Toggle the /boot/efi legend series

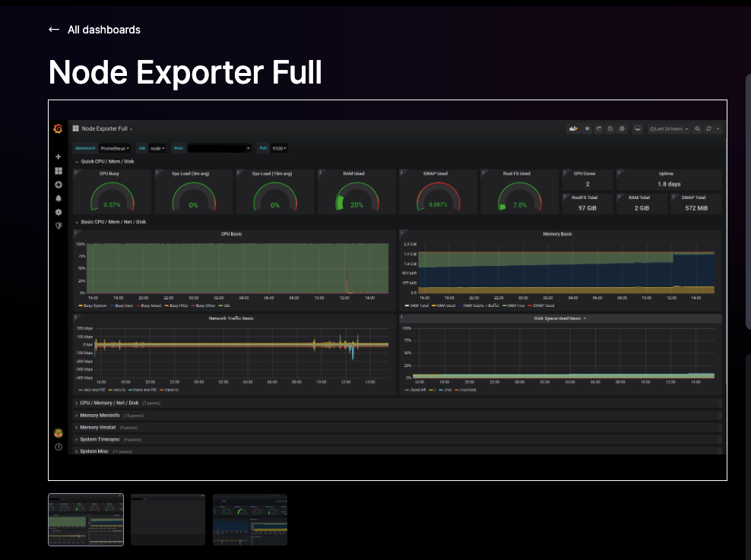point(415,390)
